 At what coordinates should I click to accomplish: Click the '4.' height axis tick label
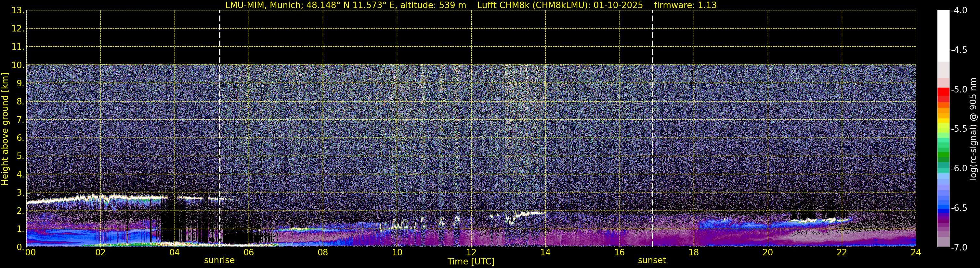coord(20,175)
